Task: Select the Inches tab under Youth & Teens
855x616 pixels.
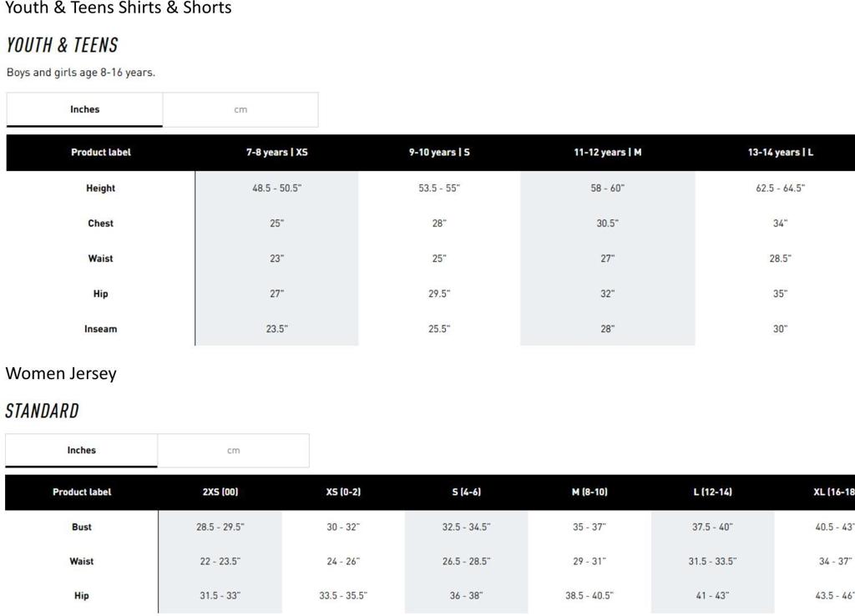Action: (84, 109)
